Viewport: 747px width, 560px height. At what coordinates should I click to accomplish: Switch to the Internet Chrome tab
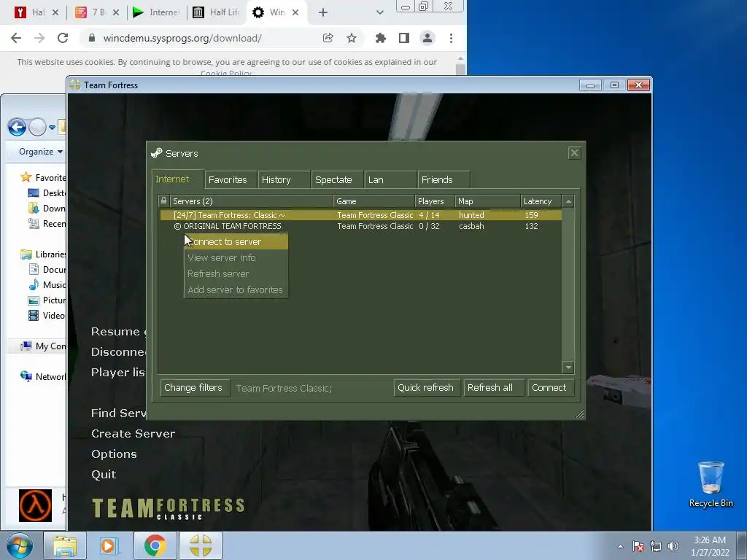click(156, 12)
